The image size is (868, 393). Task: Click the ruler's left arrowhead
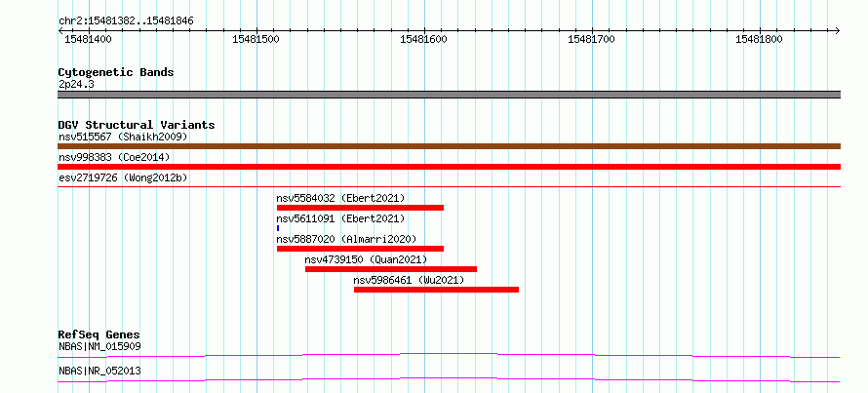[x=60, y=30]
